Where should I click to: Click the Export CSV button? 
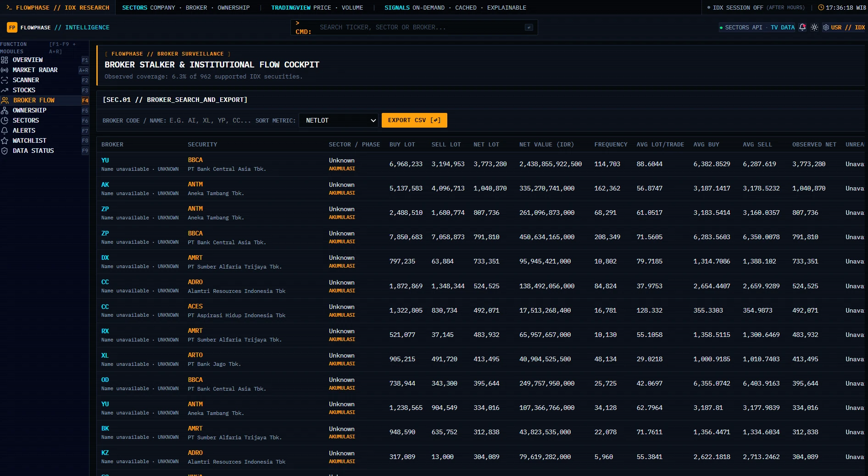coord(414,120)
